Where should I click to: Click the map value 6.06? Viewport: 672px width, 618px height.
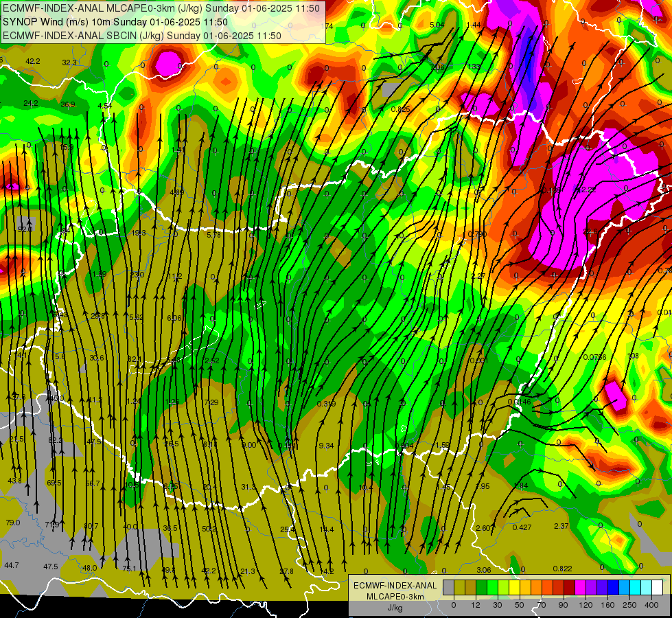click(x=174, y=318)
